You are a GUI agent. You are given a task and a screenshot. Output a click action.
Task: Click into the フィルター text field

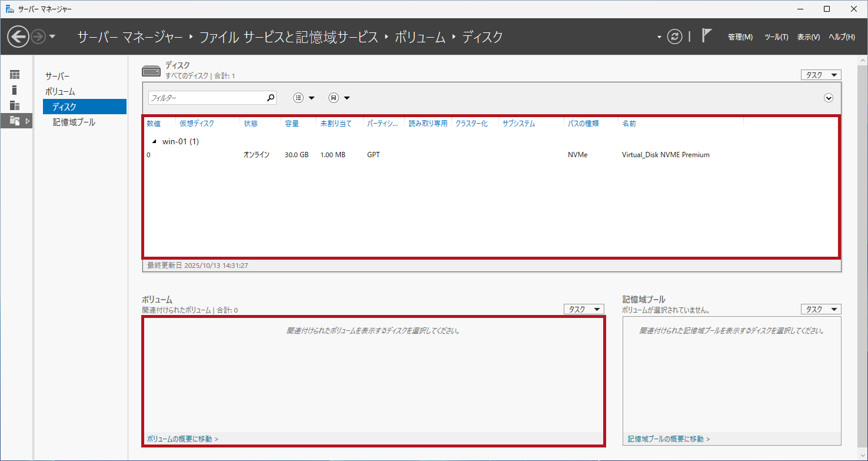click(x=206, y=98)
